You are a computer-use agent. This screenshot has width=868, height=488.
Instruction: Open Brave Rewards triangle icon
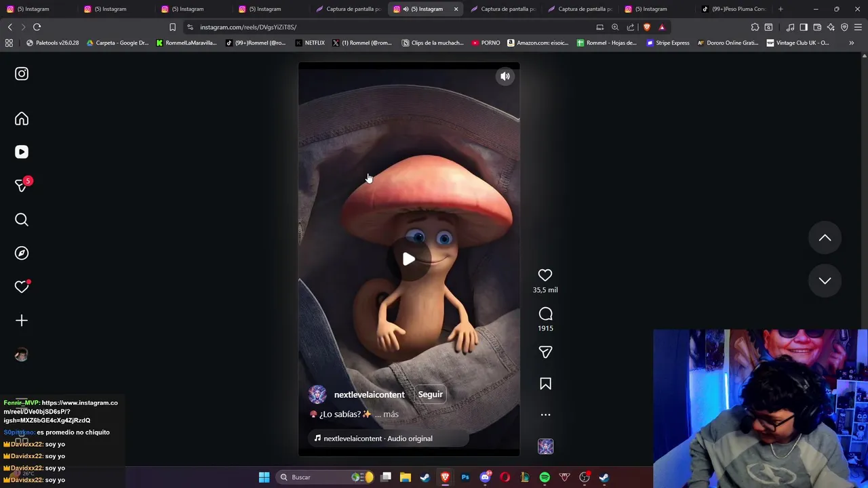pos(662,27)
